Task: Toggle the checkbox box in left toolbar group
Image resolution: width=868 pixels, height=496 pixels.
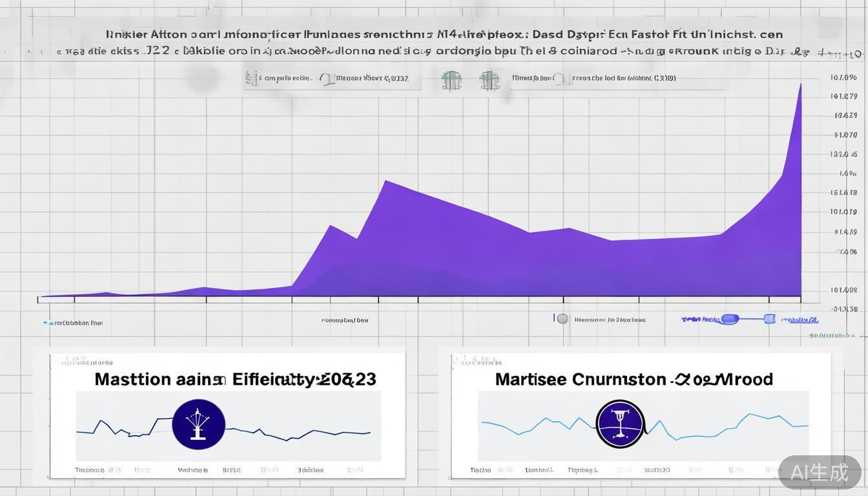Action: (327, 79)
